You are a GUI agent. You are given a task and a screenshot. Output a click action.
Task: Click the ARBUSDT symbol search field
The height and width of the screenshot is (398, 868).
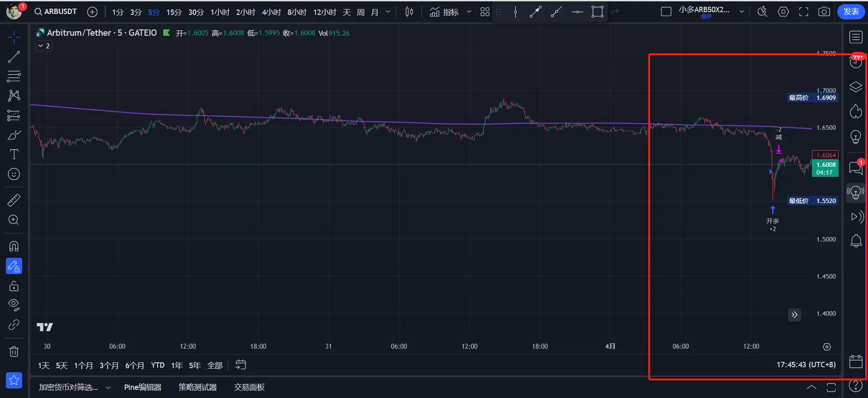coord(56,12)
